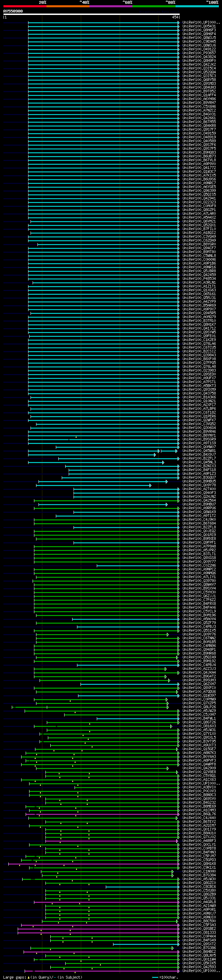The height and width of the screenshot is (980, 222).
Task: Open hit UniRef100_B9HBU7
Action: click(199, 504)
